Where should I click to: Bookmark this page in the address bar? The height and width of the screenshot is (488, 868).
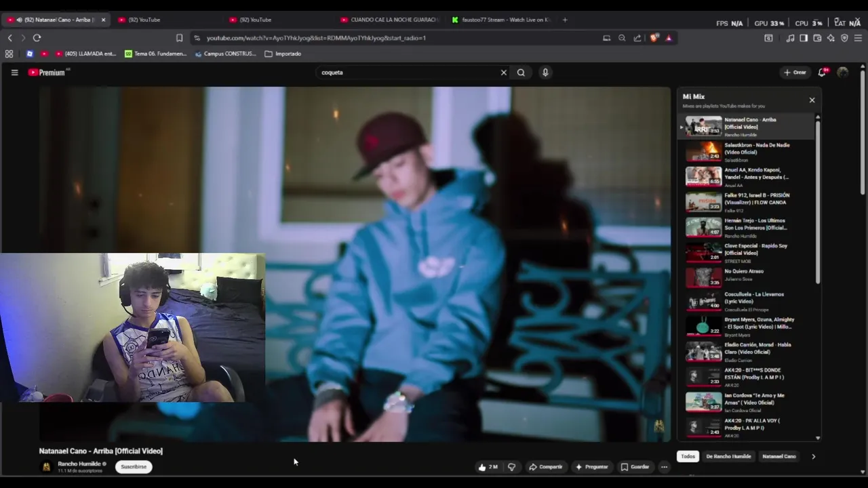coord(179,38)
